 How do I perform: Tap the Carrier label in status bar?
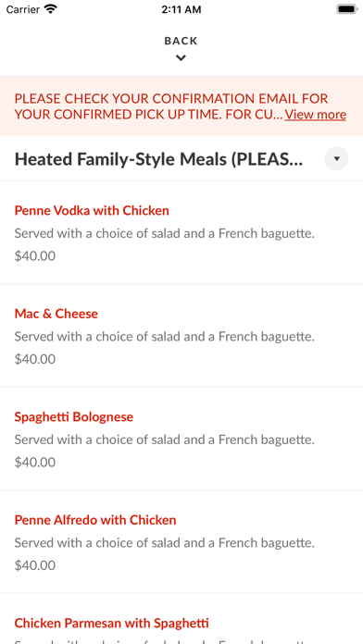point(23,9)
